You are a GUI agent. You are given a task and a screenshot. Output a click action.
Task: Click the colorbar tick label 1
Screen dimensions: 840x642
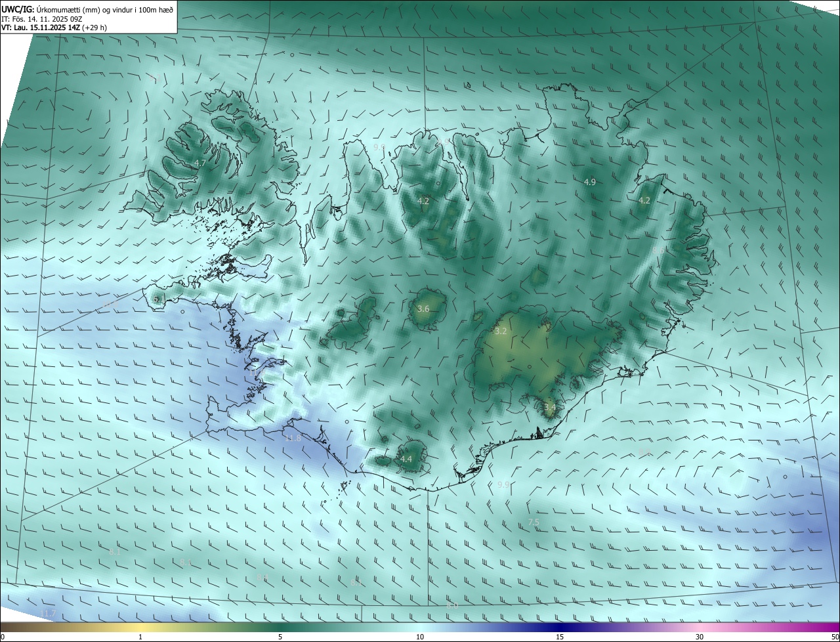[x=140, y=637]
